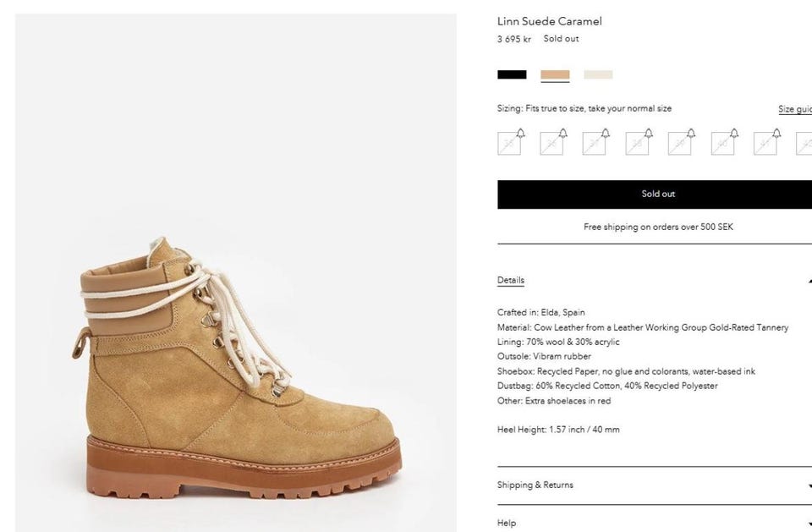Choose the sold-out size 39 box
Viewport: 812px width, 532px height.
point(679,145)
